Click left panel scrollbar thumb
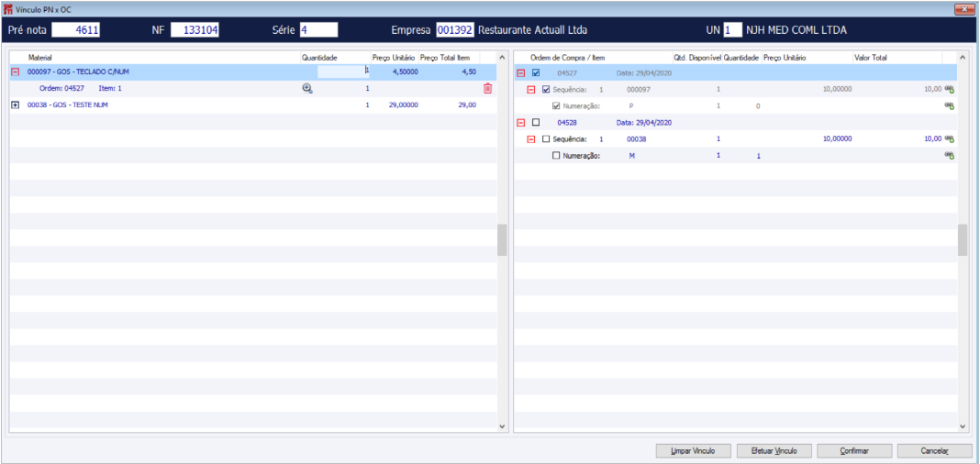Screen dimensions: 980x464 click(x=502, y=240)
